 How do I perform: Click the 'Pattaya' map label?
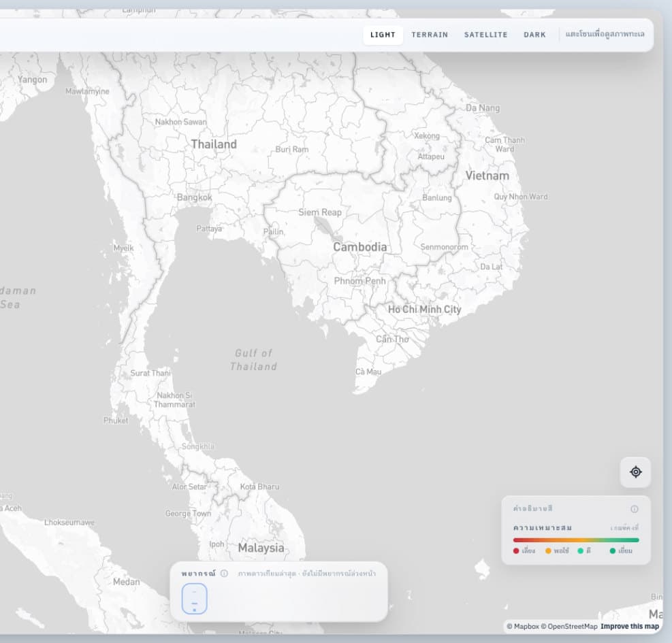pyautogui.click(x=209, y=229)
